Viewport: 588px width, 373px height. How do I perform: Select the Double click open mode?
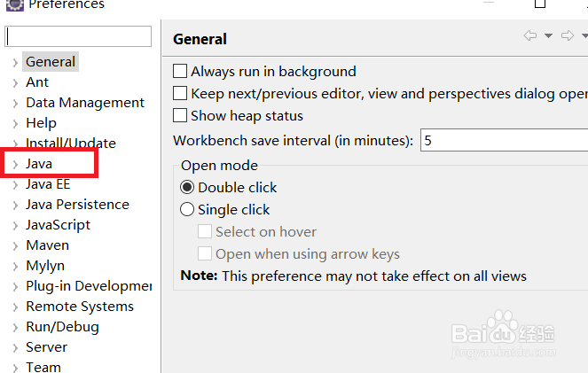pyautogui.click(x=187, y=188)
